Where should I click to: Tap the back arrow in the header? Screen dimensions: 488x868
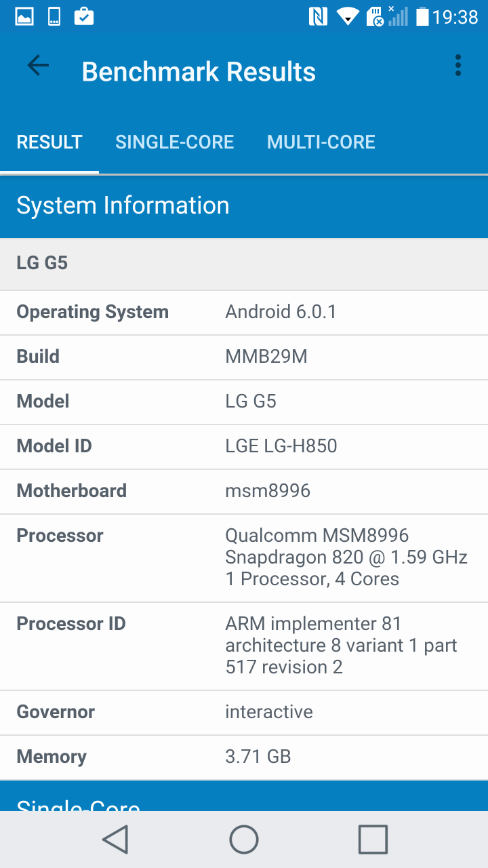(x=38, y=66)
